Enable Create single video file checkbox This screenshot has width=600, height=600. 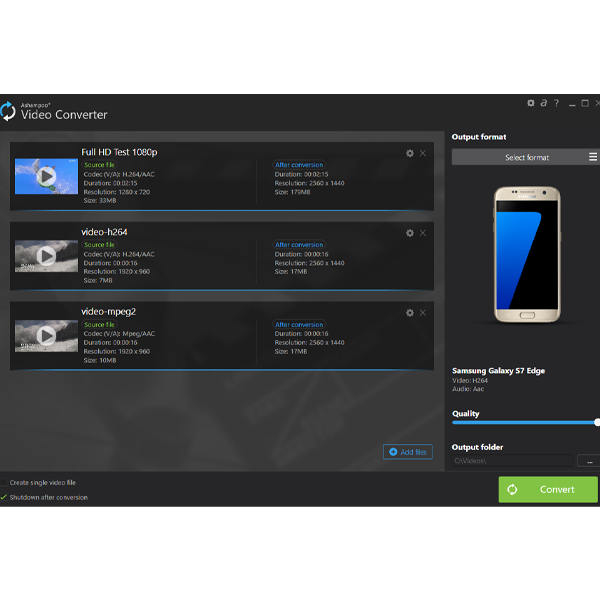coord(3,483)
